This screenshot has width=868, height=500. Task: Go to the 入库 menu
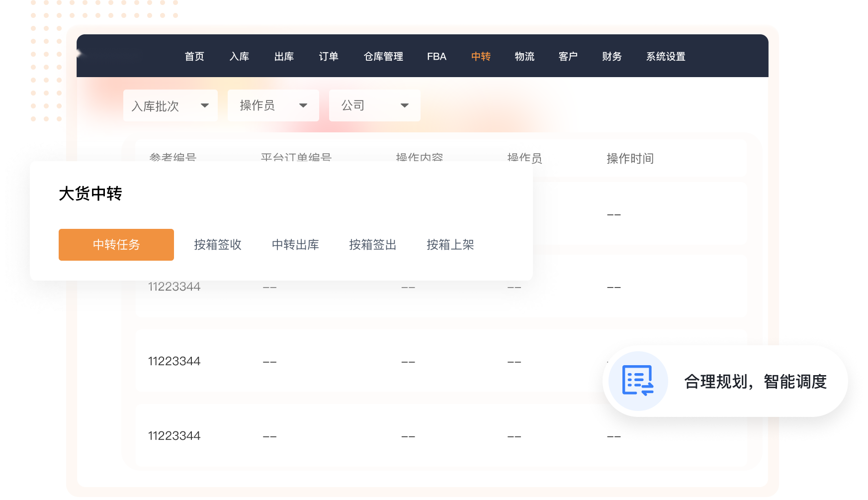point(239,57)
